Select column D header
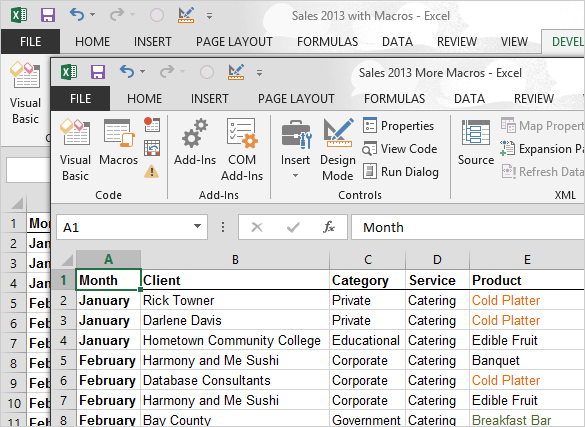 [437, 260]
